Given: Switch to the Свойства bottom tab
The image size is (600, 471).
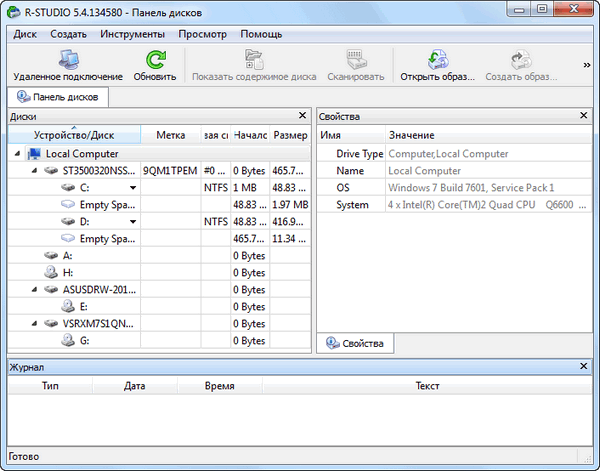Looking at the screenshot, I should click(355, 344).
